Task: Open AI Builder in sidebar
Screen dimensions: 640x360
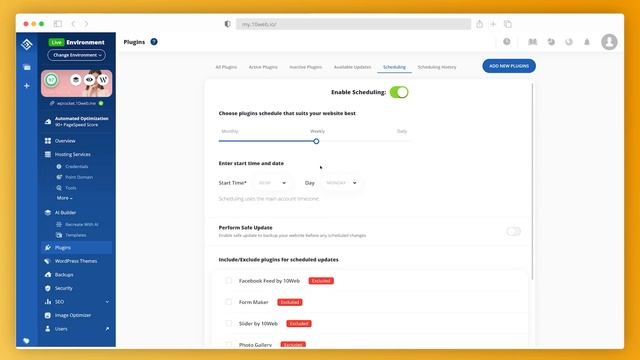Action: click(x=65, y=213)
